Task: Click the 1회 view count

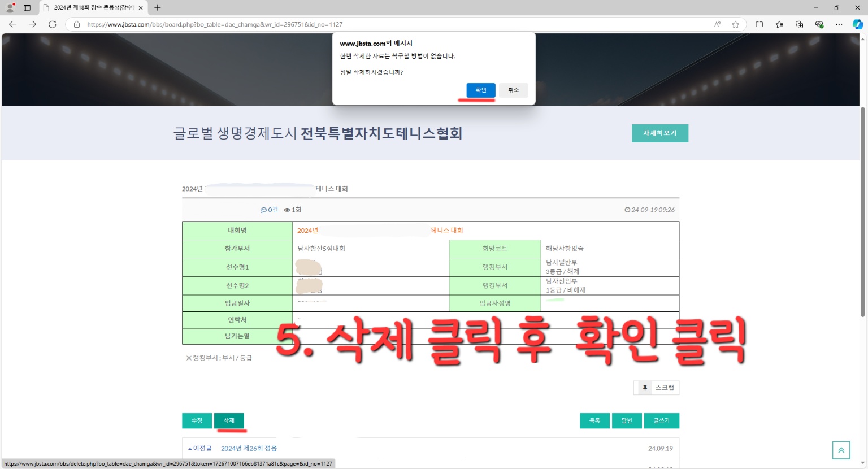Action: (x=293, y=210)
